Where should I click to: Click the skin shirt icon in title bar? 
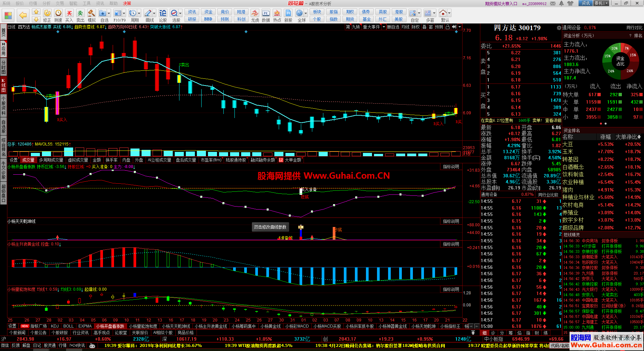click(571, 3)
